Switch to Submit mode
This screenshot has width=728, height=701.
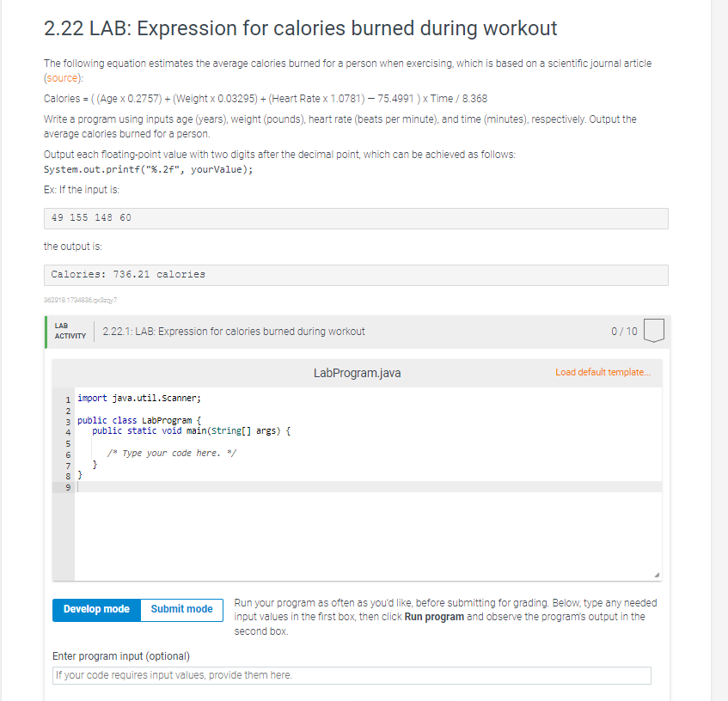click(x=180, y=609)
